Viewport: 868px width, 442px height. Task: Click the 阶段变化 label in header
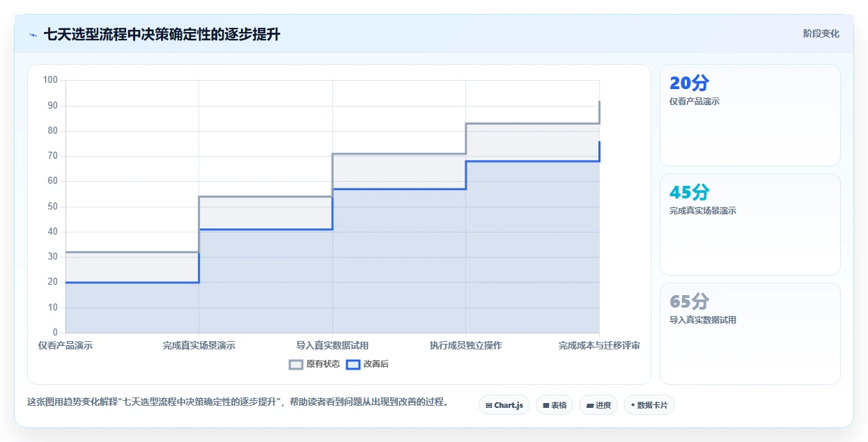point(821,33)
